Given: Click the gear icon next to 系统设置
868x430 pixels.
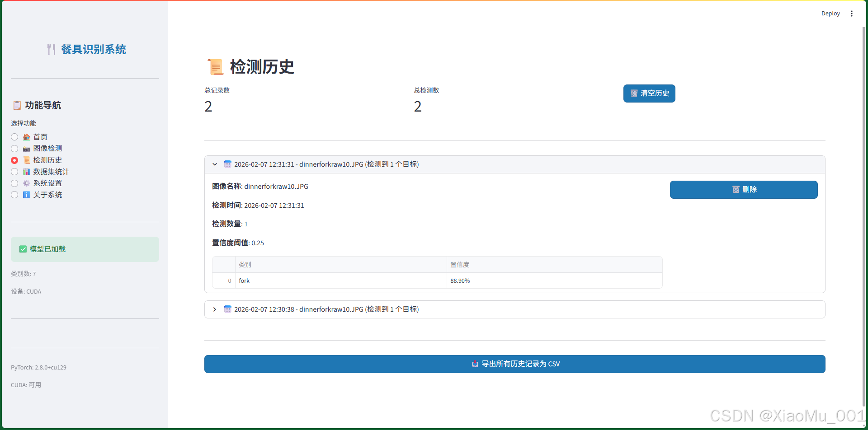Looking at the screenshot, I should tap(26, 183).
